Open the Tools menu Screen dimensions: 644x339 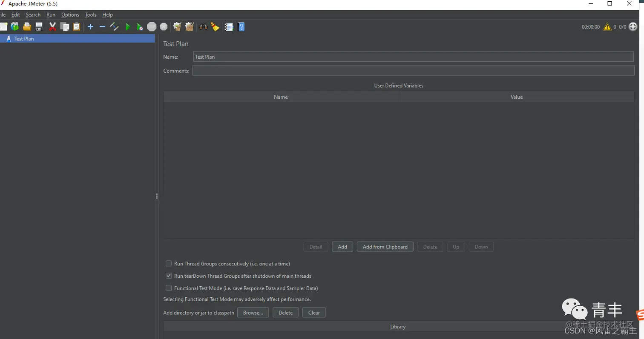(90, 14)
